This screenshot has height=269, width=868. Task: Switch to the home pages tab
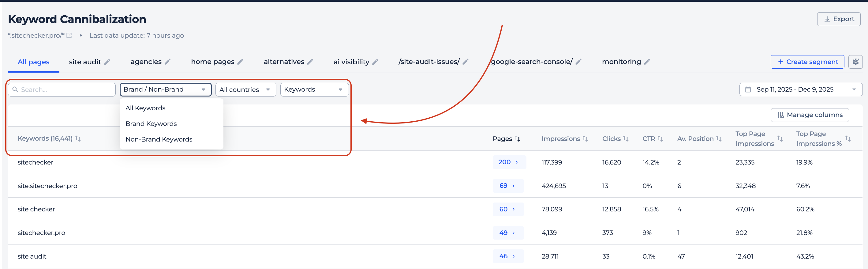(x=213, y=62)
